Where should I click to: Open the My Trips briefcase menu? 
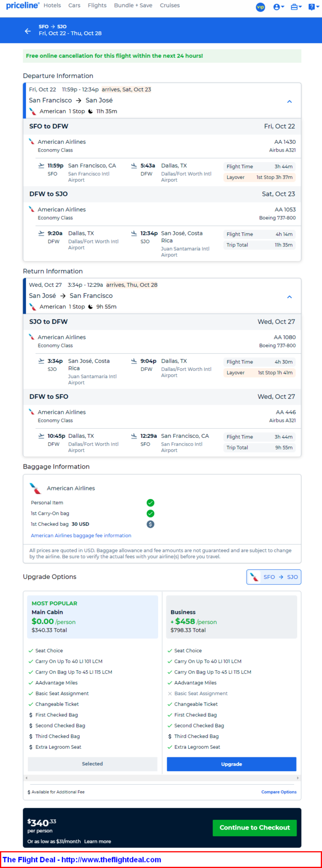296,7
